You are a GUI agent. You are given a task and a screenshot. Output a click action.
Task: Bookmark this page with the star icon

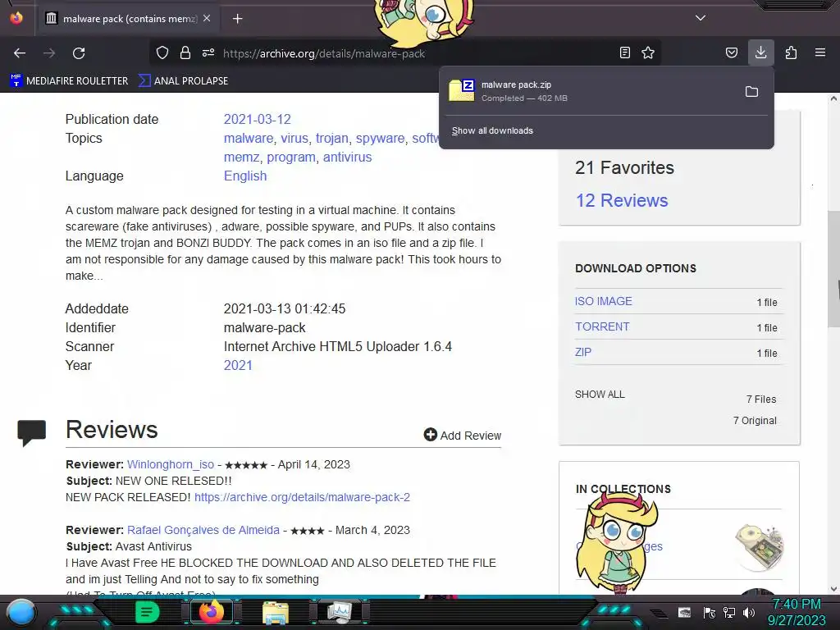click(648, 52)
